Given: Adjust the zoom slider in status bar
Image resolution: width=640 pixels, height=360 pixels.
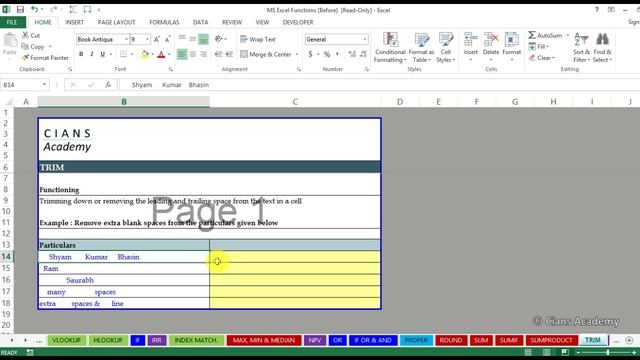Looking at the screenshot, I should [x=607, y=352].
